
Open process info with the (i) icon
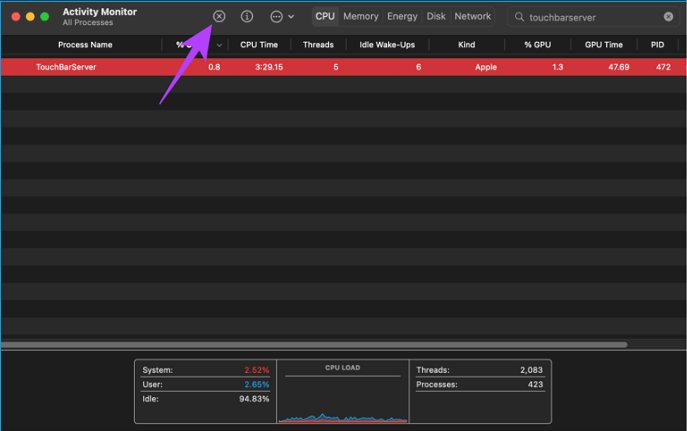point(247,16)
